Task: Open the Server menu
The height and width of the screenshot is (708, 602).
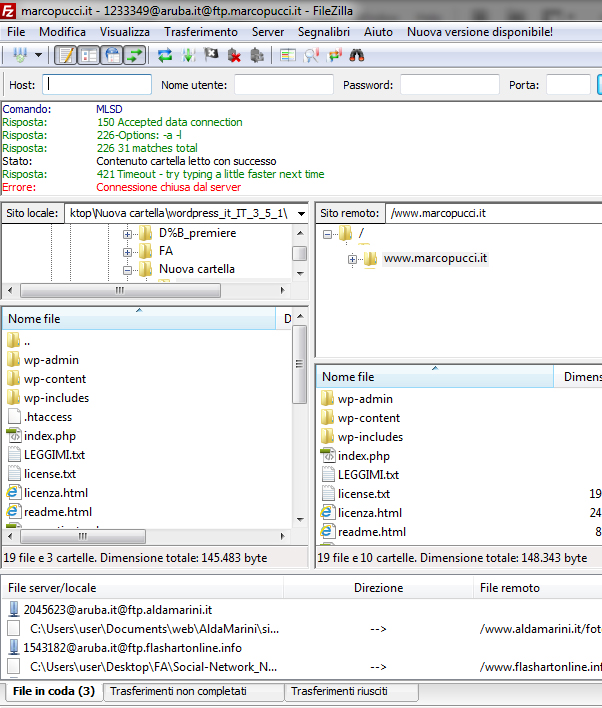Action: [x=268, y=32]
